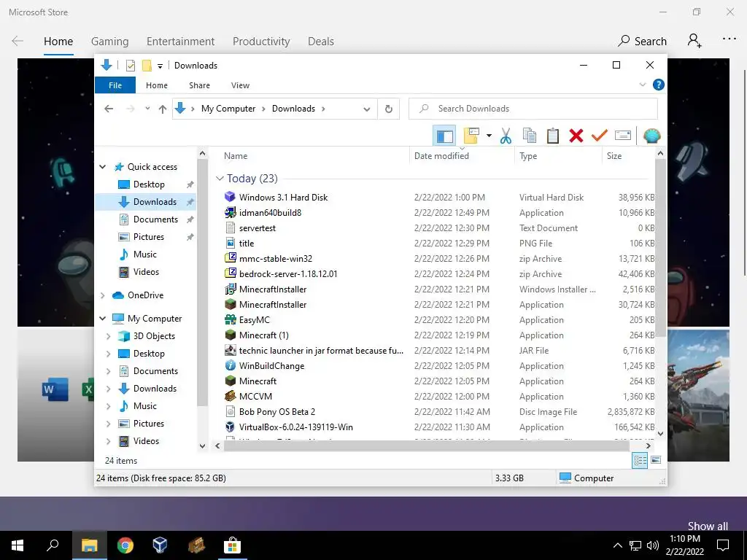This screenshot has width=747, height=560.
Task: Open the Gaming tab in Microsoft Store
Action: point(109,42)
